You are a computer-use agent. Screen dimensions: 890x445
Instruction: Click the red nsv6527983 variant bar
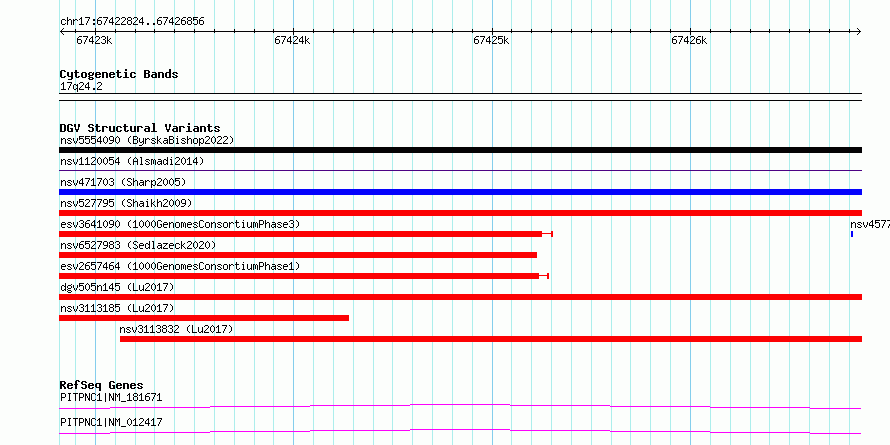coord(298,255)
